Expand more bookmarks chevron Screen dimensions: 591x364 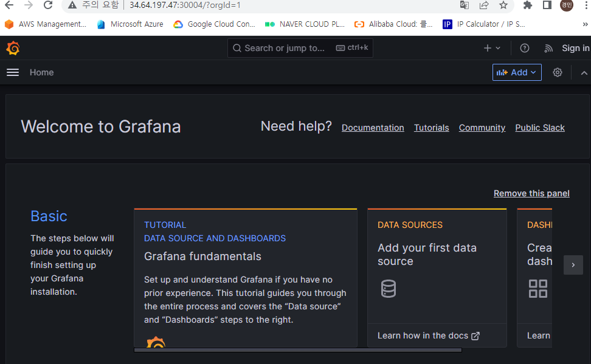(585, 24)
